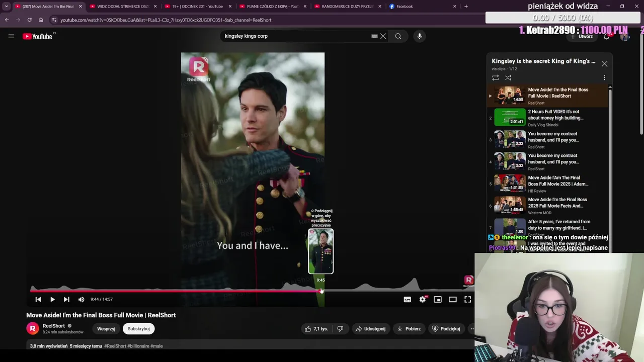Click the Podziękuj thanks button
644x362 pixels.
[446, 329]
